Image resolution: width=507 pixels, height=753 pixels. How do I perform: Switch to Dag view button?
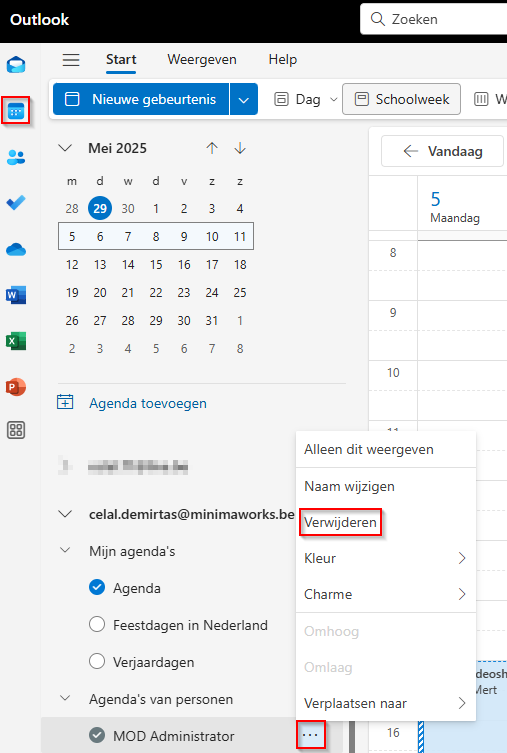coord(298,99)
